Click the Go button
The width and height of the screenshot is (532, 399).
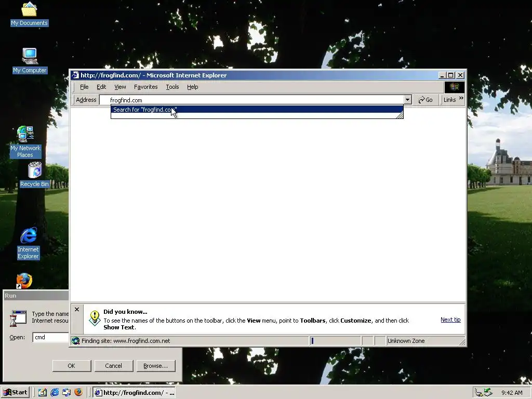(425, 100)
